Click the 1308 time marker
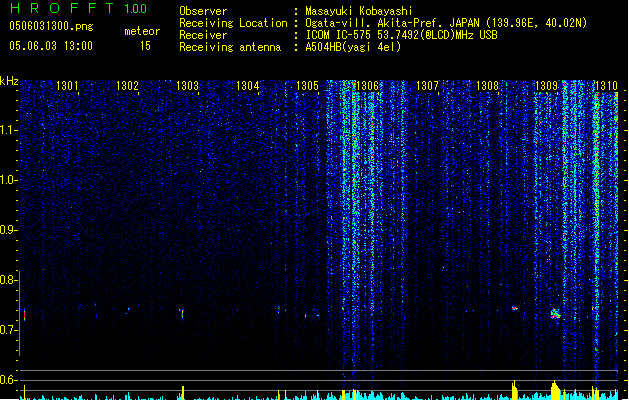This screenshot has width=629, height=400. 487,86
